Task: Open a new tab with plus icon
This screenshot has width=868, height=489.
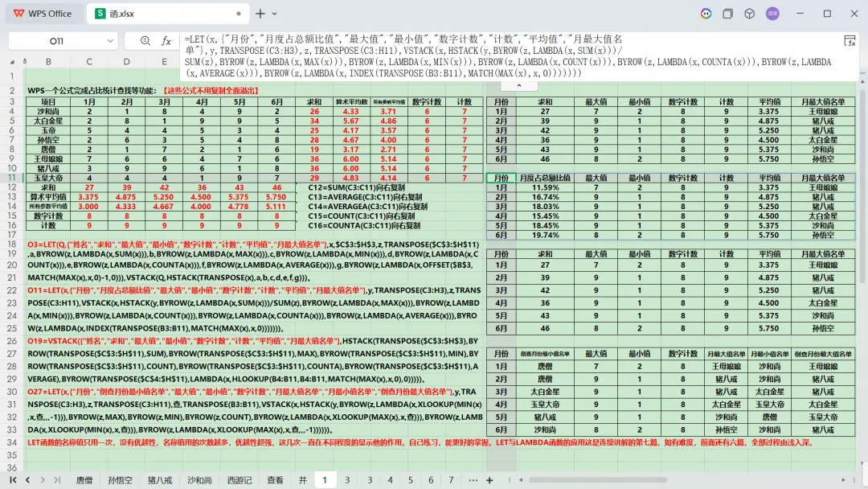Action: pos(260,14)
